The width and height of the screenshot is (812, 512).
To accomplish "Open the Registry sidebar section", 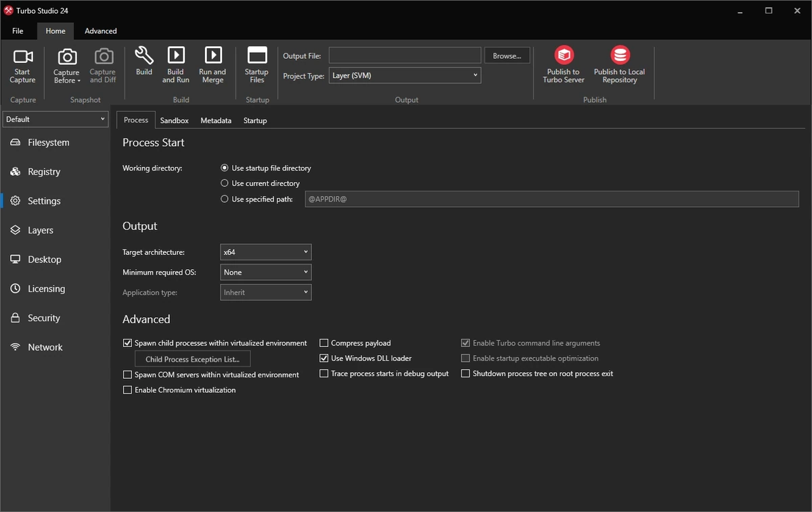I will click(55, 172).
